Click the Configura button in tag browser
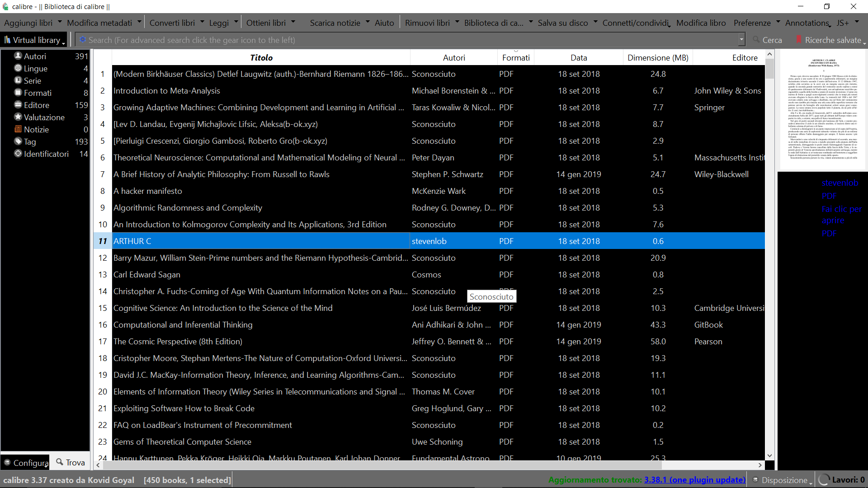Screen dimensions: 868x488 pyautogui.click(x=26, y=463)
